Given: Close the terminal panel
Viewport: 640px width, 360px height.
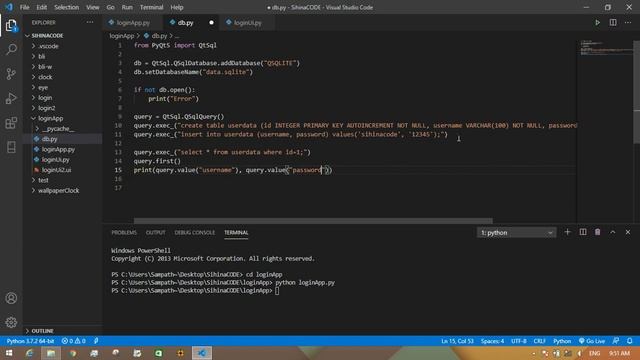Looking at the screenshot, I should pos(628,232).
